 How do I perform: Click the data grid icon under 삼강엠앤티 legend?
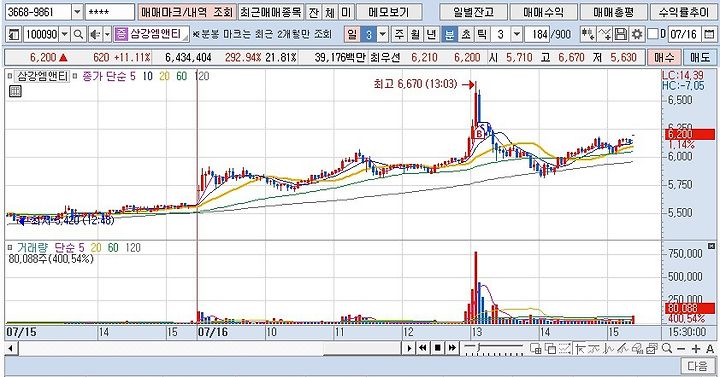15,91
